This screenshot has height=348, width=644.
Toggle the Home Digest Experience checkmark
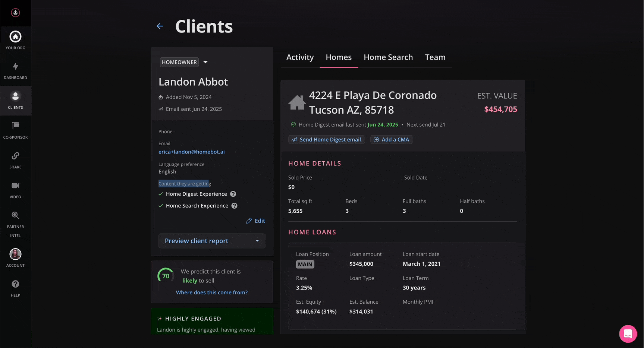click(161, 194)
